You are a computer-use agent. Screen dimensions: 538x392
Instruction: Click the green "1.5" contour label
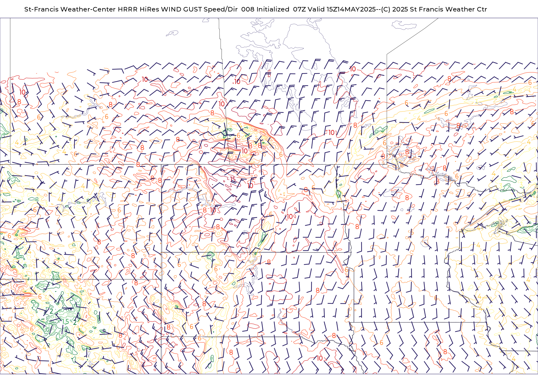click(65, 322)
